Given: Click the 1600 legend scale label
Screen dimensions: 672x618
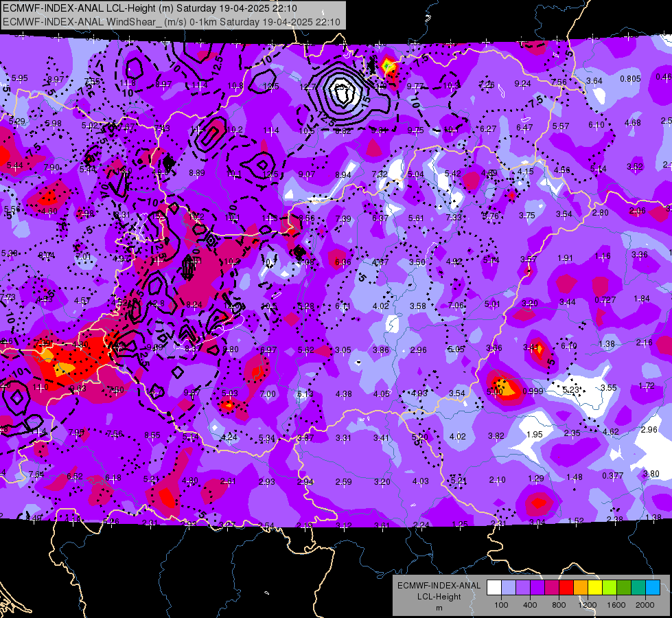Looking at the screenshot, I should [x=616, y=605].
